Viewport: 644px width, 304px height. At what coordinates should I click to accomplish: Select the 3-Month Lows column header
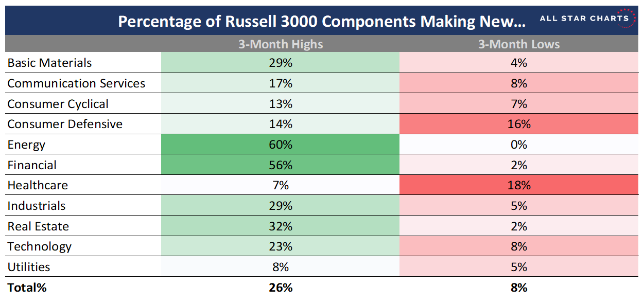coord(519,44)
